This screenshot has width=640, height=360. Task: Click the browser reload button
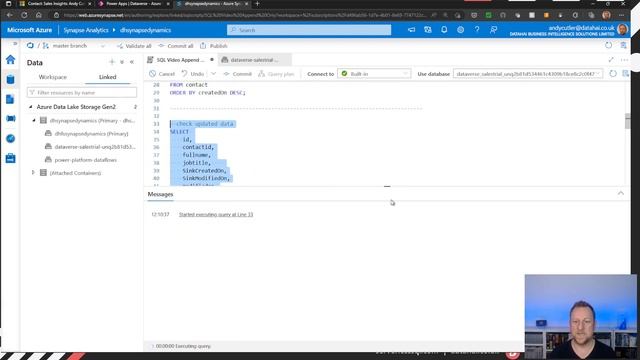click(24, 15)
